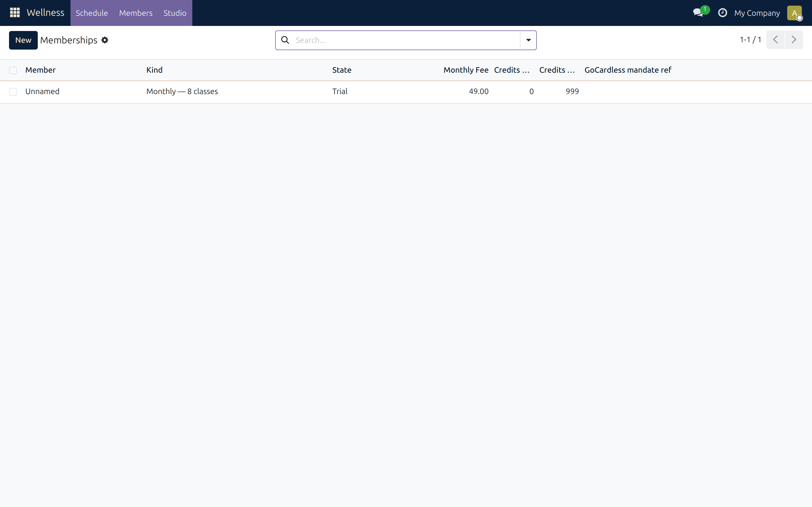The width and height of the screenshot is (812, 507).
Task: Tick the select-all header checkbox
Action: pyautogui.click(x=13, y=70)
